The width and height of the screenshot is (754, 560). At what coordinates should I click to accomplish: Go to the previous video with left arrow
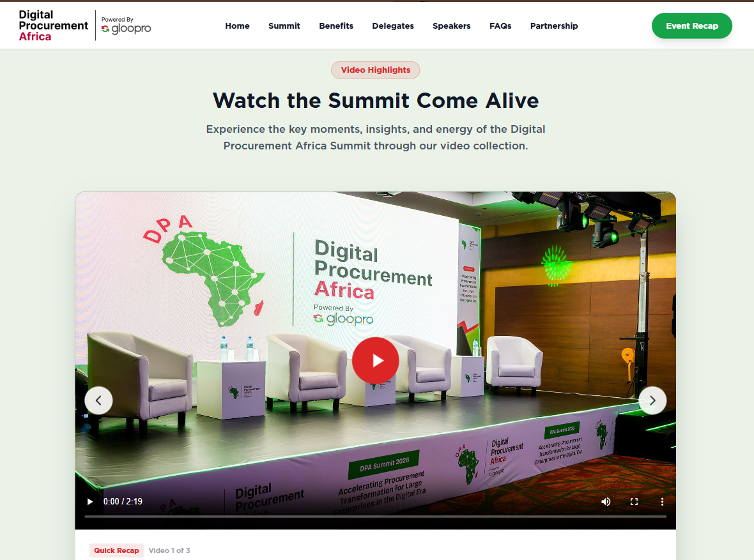tap(98, 400)
